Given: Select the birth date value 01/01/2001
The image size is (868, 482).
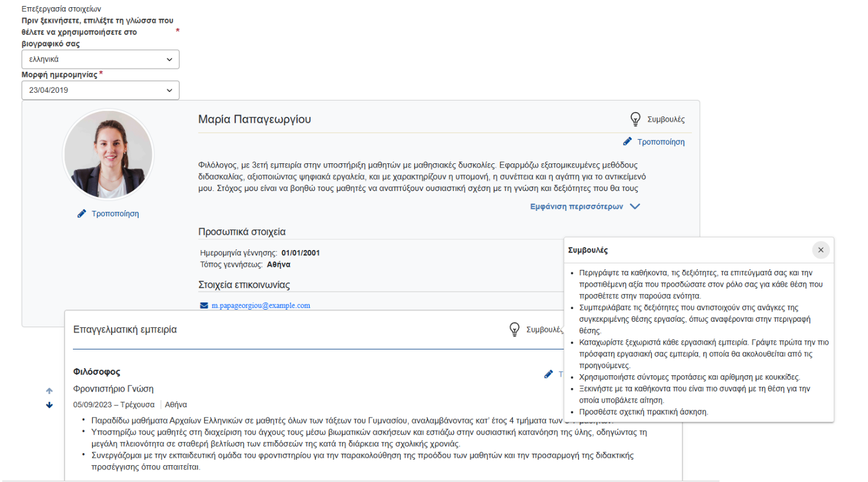Looking at the screenshot, I should click(x=301, y=252).
